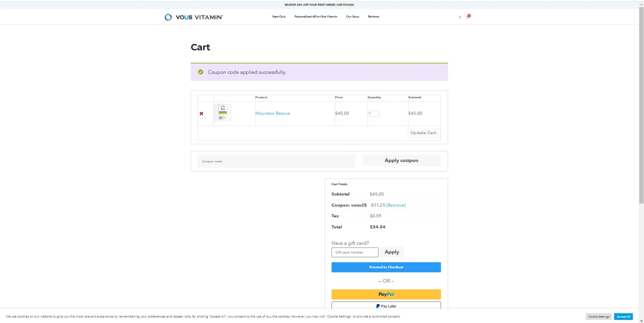Remove Mountain Rescue with red X

201,114
